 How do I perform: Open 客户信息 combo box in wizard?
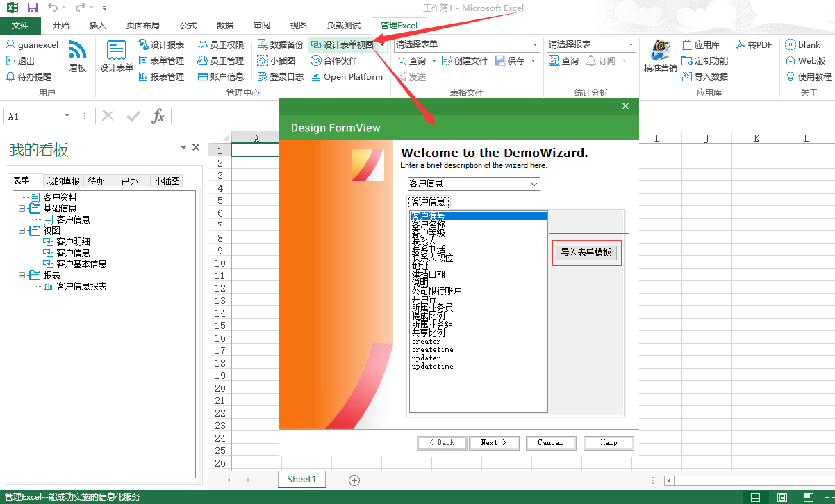474,184
